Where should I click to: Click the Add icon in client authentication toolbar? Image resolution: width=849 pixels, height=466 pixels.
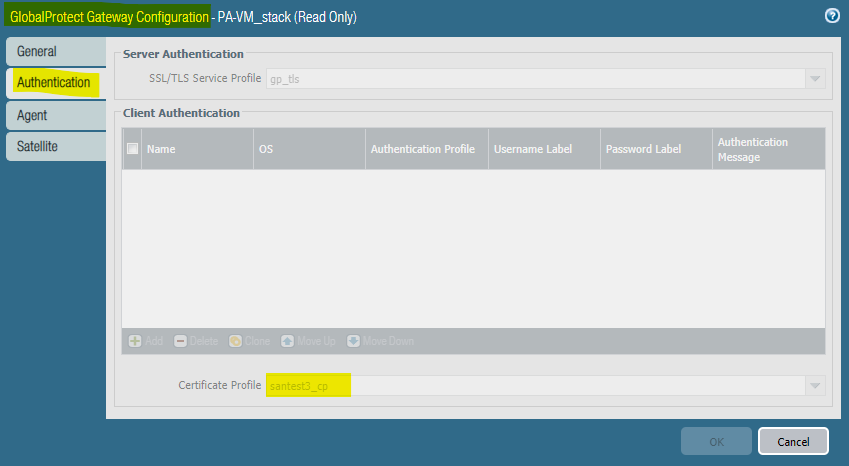tap(135, 341)
